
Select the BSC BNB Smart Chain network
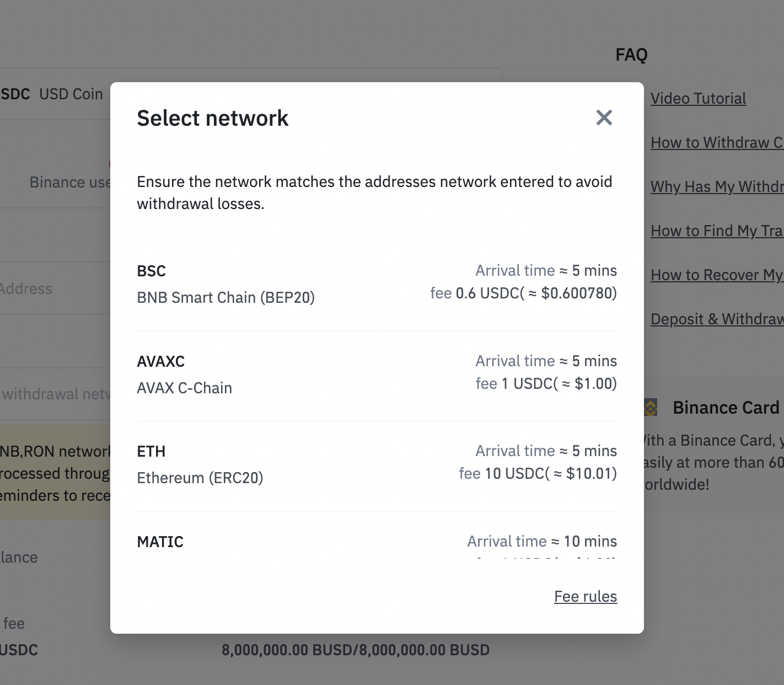(x=377, y=284)
